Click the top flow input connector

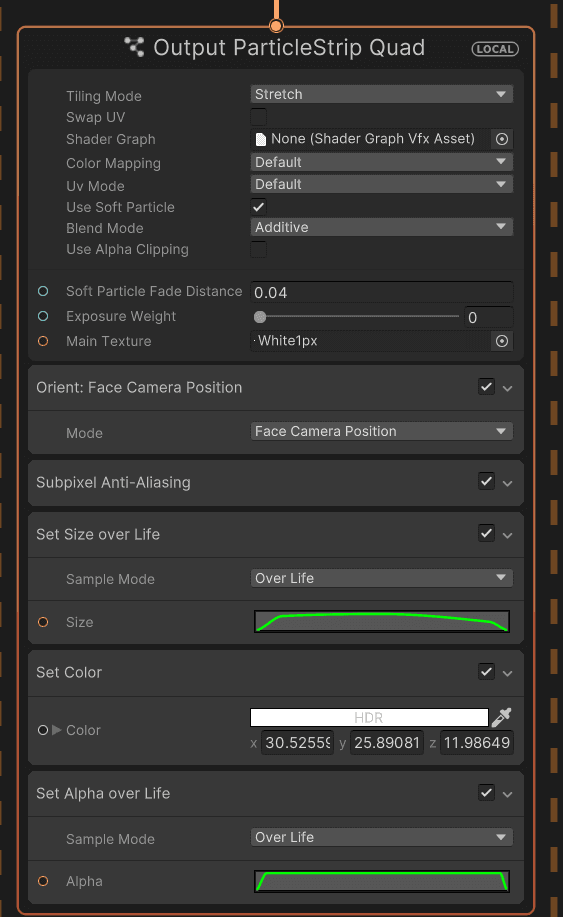(x=277, y=26)
